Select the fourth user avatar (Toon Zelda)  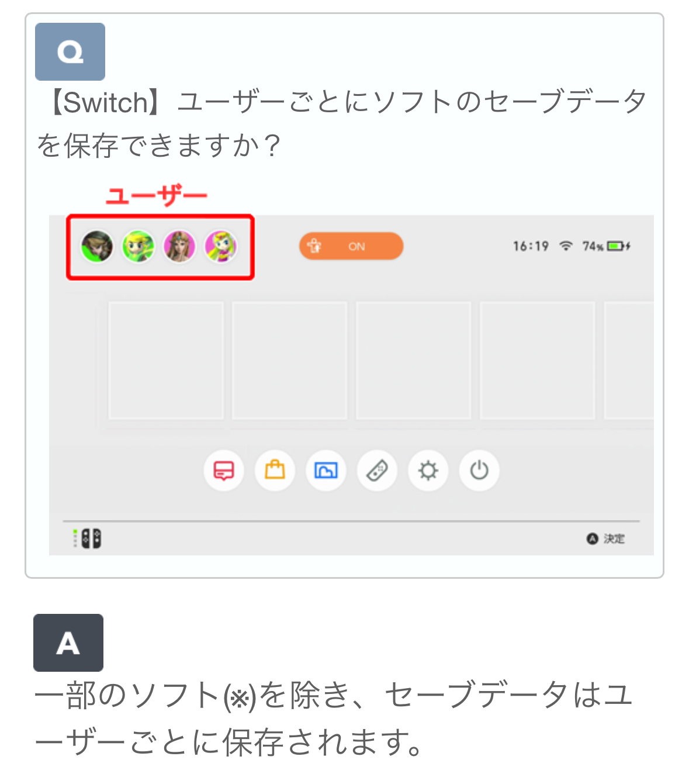pos(221,246)
